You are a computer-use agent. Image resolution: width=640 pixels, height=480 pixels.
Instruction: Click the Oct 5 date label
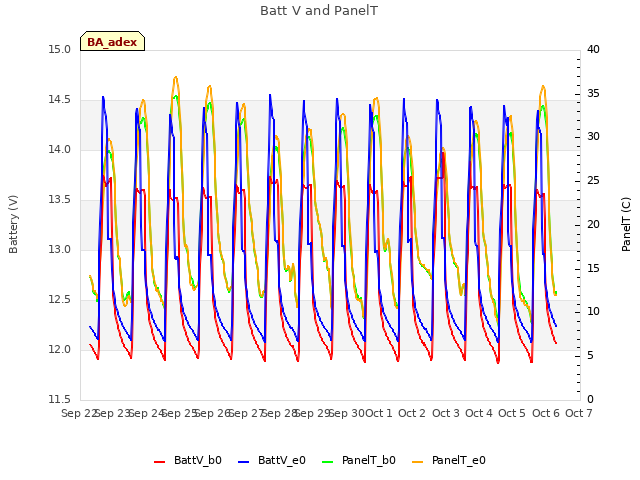click(512, 413)
